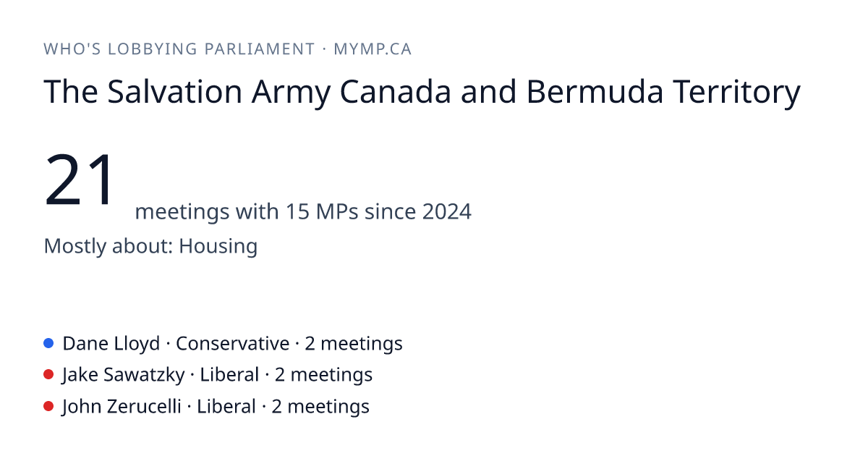This screenshot has height=456, width=868.
Task: Click 2 meetings count for Dane Lloyd
Action: tap(353, 343)
